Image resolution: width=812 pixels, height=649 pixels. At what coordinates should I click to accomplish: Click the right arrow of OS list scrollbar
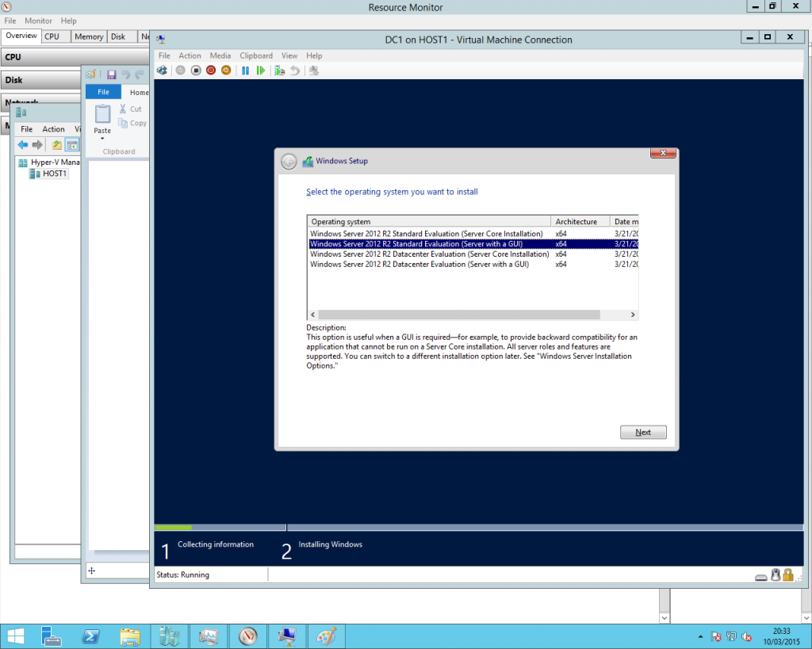click(632, 315)
